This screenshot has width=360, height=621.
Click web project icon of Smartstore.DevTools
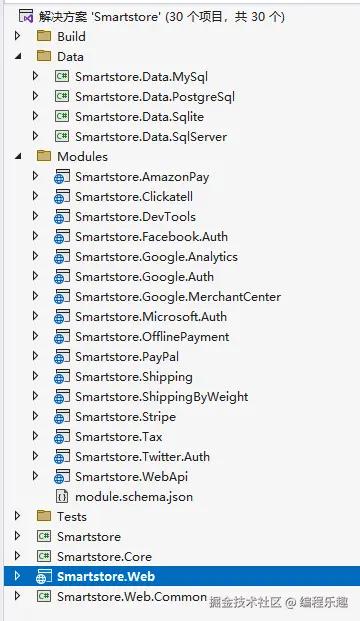click(62, 217)
